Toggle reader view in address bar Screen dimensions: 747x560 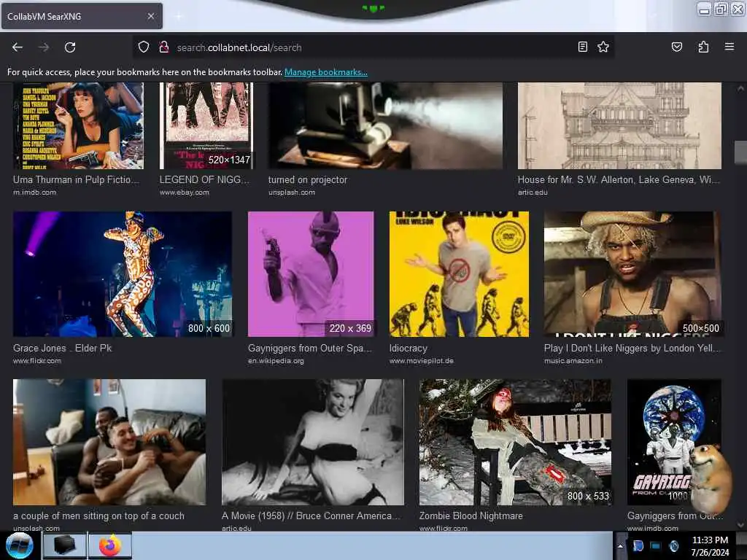pos(583,47)
